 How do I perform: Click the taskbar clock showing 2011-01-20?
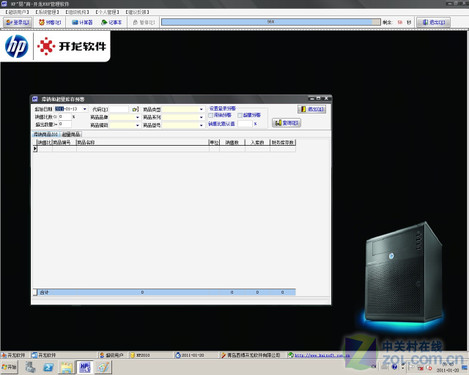(448, 367)
